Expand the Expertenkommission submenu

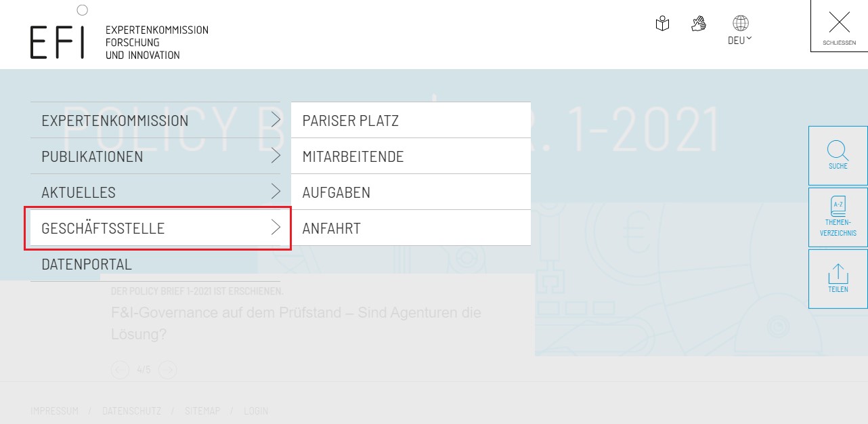[x=275, y=121]
